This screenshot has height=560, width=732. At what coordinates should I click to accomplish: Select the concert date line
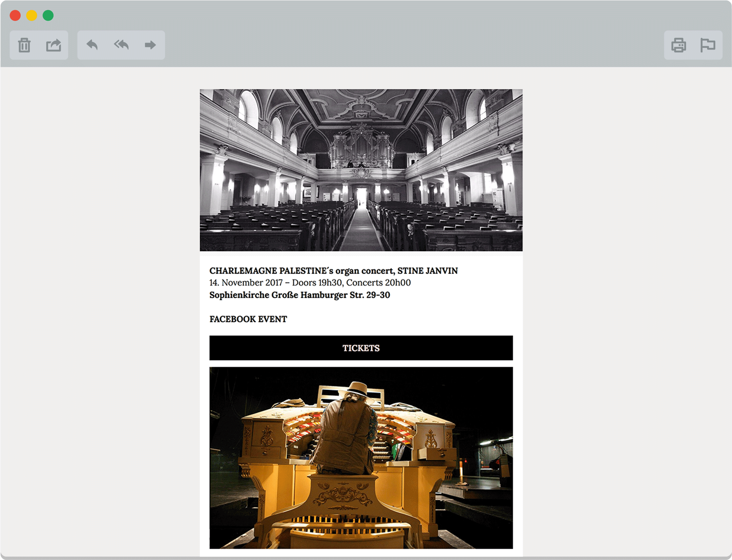[x=310, y=283]
